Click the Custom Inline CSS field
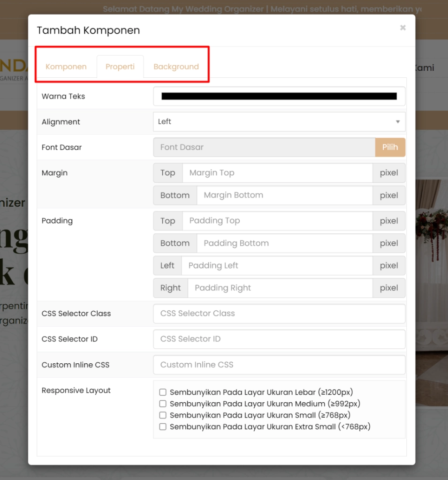The width and height of the screenshot is (448, 480). click(279, 365)
